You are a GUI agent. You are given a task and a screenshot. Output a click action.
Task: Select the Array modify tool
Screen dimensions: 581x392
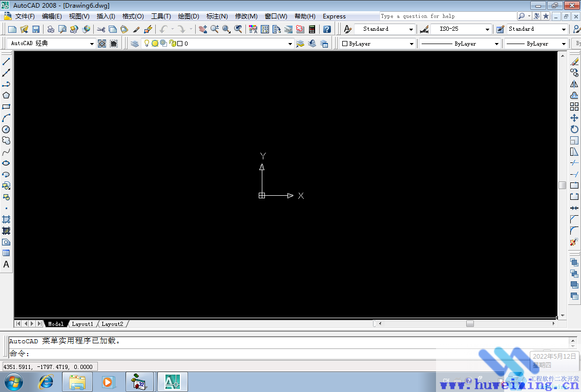tap(574, 107)
